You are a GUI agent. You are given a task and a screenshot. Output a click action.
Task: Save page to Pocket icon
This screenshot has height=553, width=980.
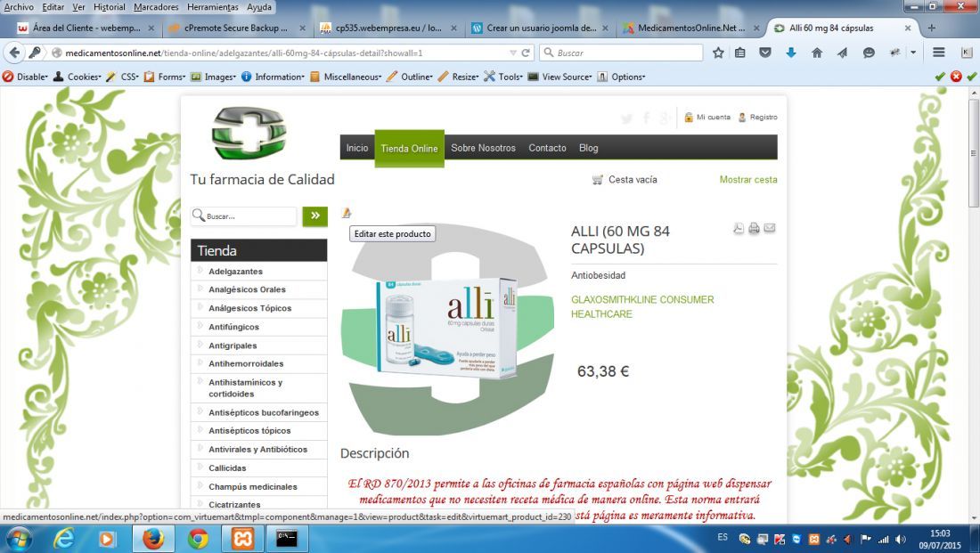(765, 53)
